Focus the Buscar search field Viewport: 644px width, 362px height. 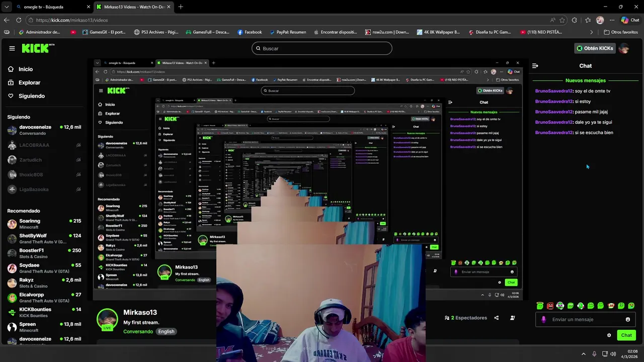point(322,48)
